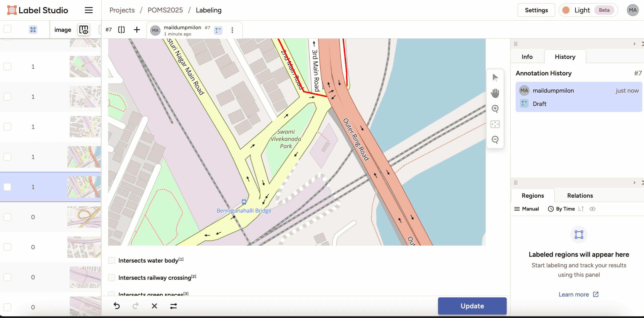Open the labeling settings sliders icon

(173, 306)
